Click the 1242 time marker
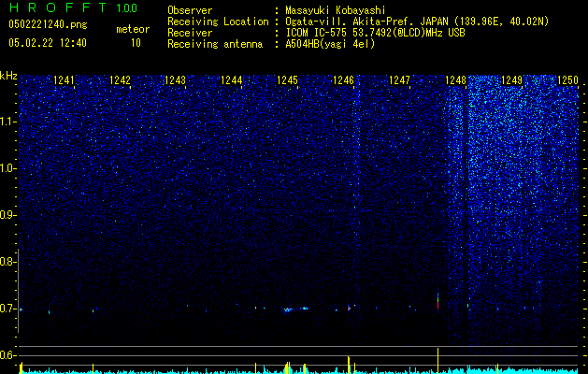This screenshot has height=374, width=588. click(x=120, y=80)
